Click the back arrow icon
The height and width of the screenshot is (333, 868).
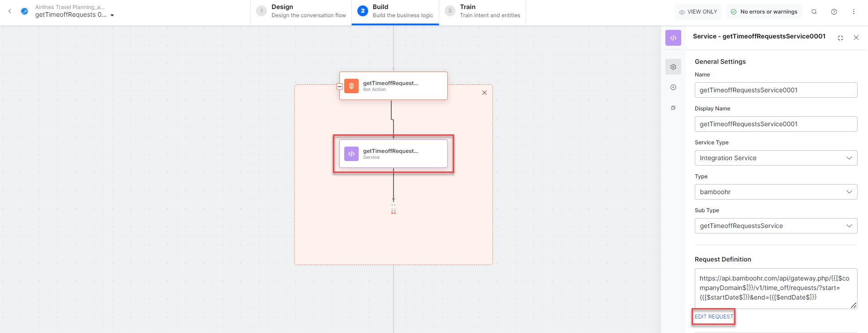click(10, 11)
